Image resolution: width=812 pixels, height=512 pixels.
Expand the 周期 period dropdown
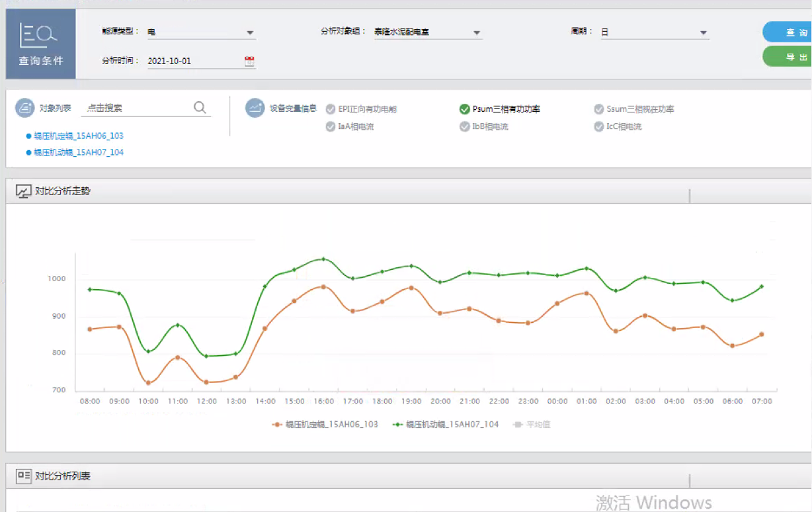click(703, 32)
